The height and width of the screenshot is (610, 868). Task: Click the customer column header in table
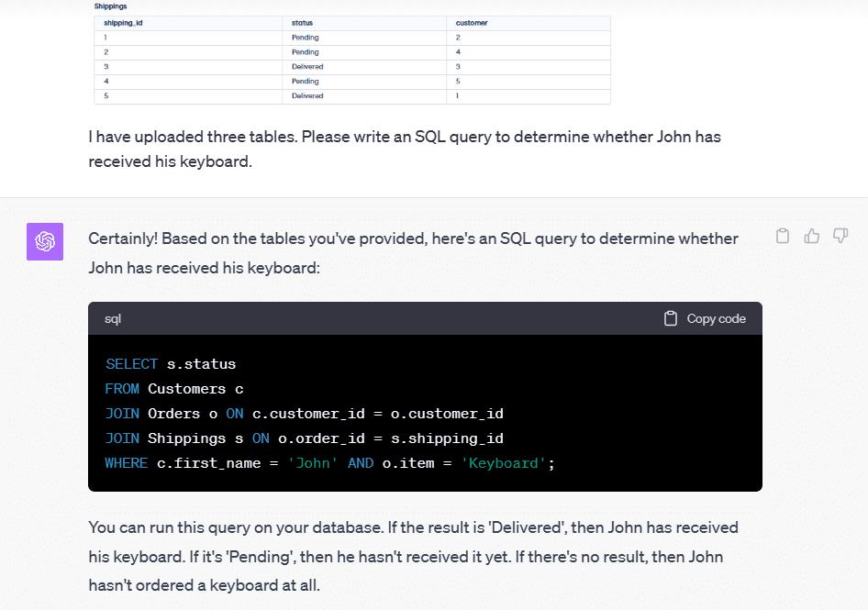coord(471,23)
